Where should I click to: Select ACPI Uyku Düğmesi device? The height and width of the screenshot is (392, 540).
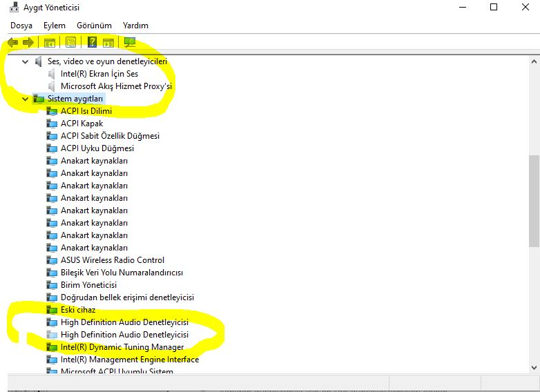(x=97, y=148)
